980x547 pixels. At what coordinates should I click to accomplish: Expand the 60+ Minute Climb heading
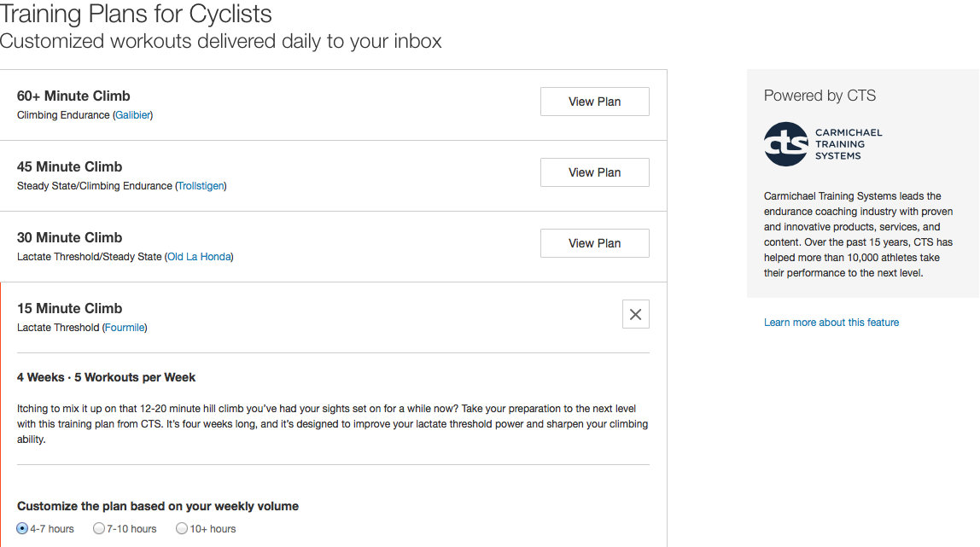(x=73, y=96)
